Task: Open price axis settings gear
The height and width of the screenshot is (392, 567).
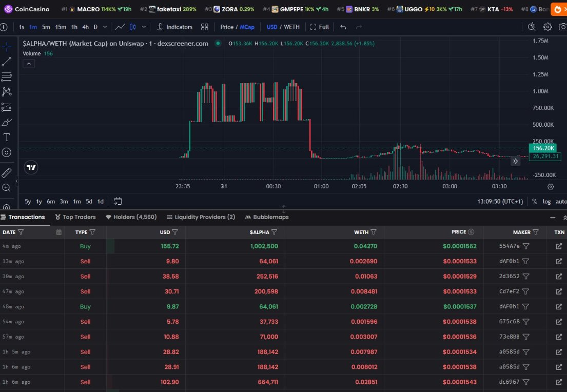Action: (x=551, y=187)
